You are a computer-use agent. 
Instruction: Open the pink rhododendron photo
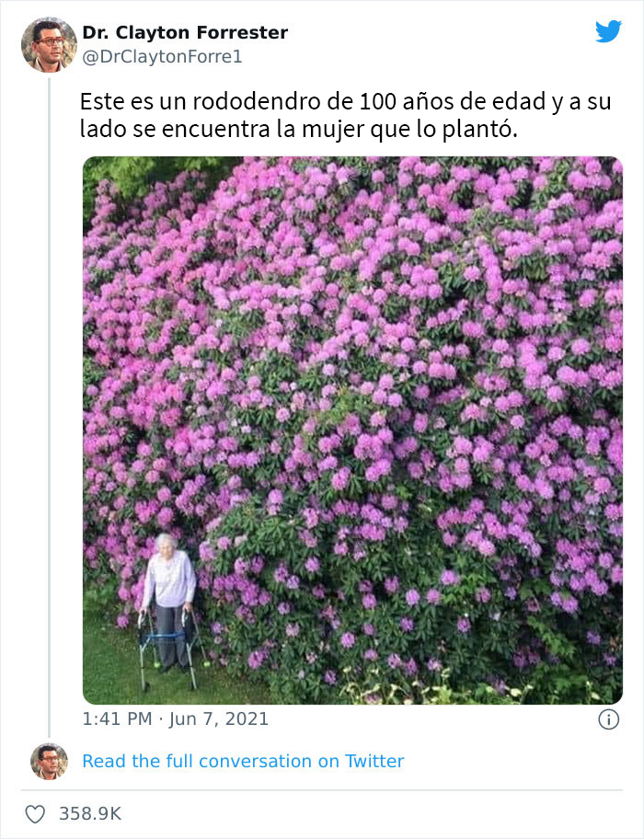tap(352, 431)
